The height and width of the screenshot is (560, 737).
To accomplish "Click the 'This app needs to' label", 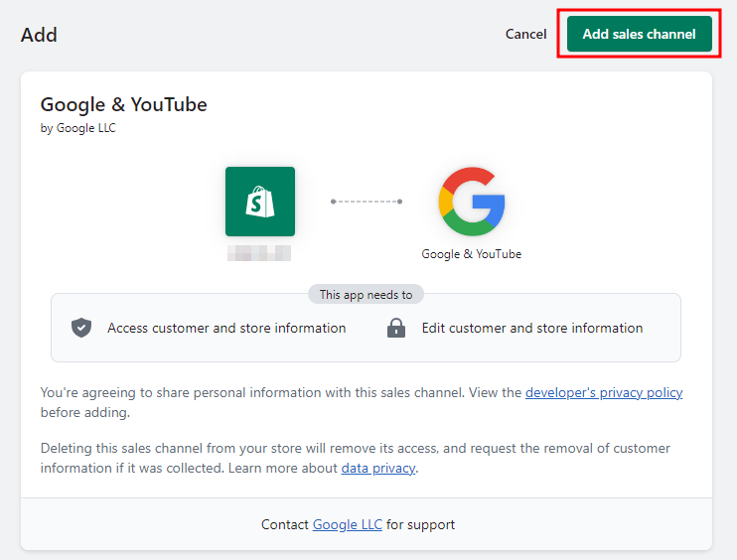I will pyautogui.click(x=367, y=295).
